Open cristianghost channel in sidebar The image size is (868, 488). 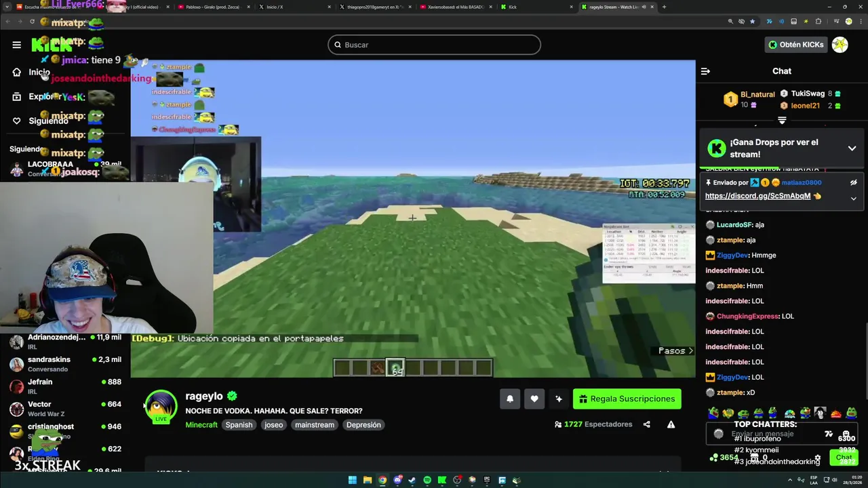click(65, 431)
